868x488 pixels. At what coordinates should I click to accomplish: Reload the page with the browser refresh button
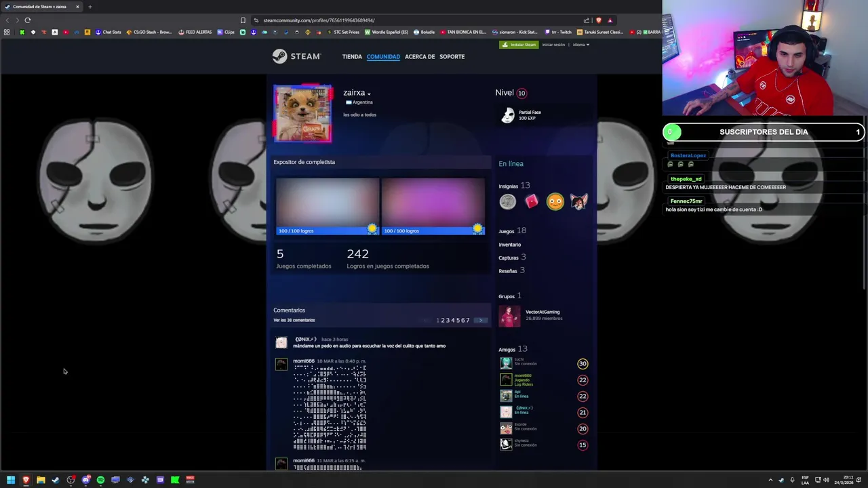tap(28, 20)
